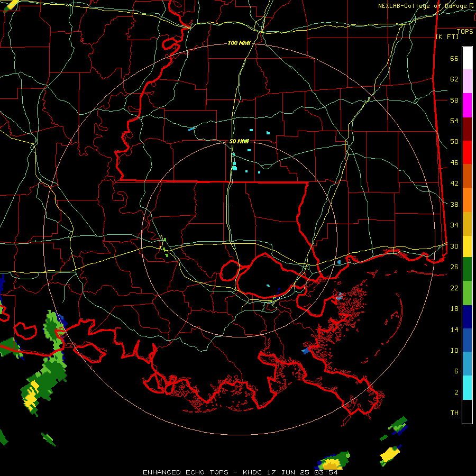
Task: Click the '50 NMI' range ring label
Action: point(239,141)
